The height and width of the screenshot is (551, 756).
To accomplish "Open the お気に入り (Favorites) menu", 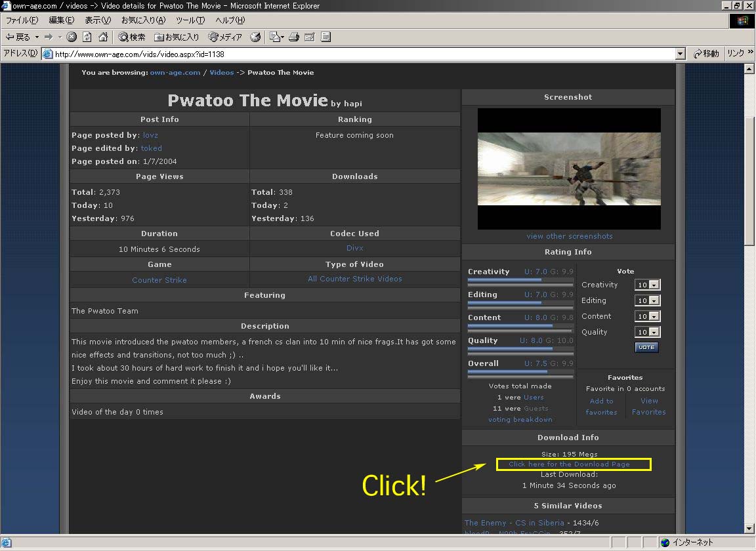I will point(143,20).
